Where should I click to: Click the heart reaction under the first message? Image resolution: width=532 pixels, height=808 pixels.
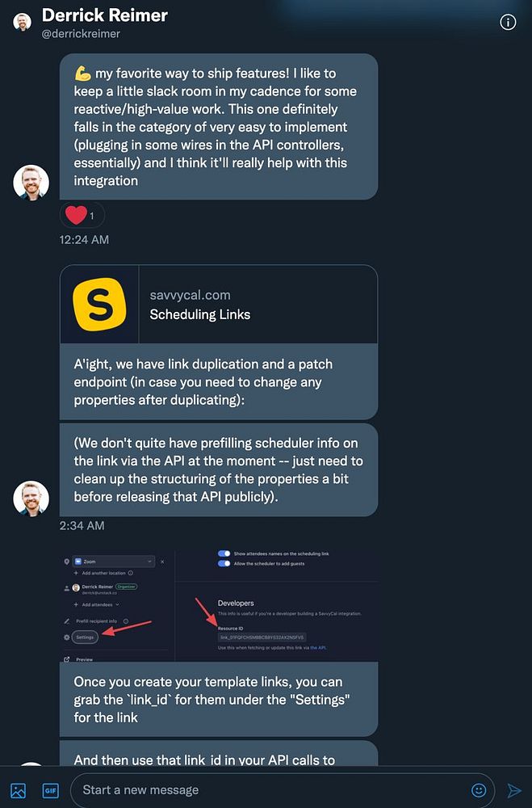[76, 216]
